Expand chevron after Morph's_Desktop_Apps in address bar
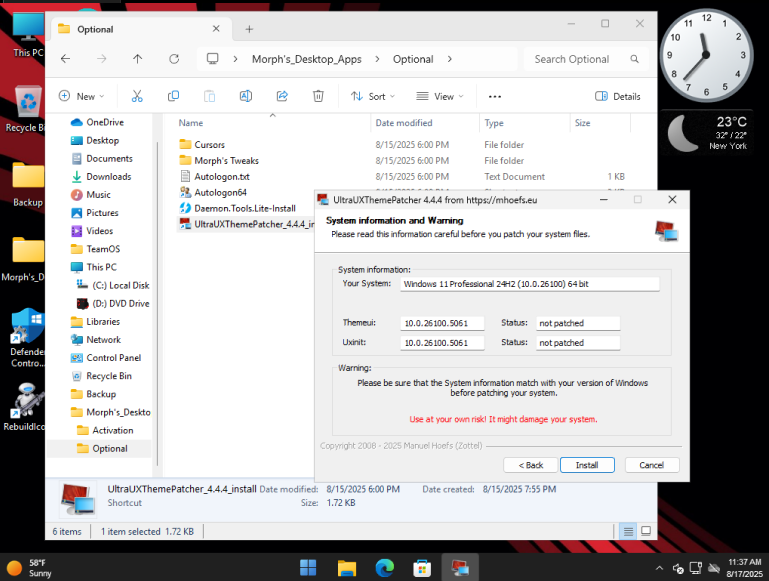769x581 pixels. point(377,59)
